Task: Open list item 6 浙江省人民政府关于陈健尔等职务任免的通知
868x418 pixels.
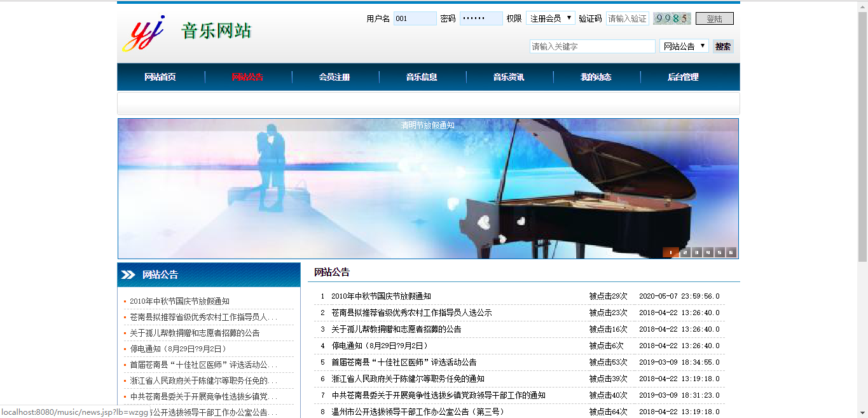Action: coord(408,379)
